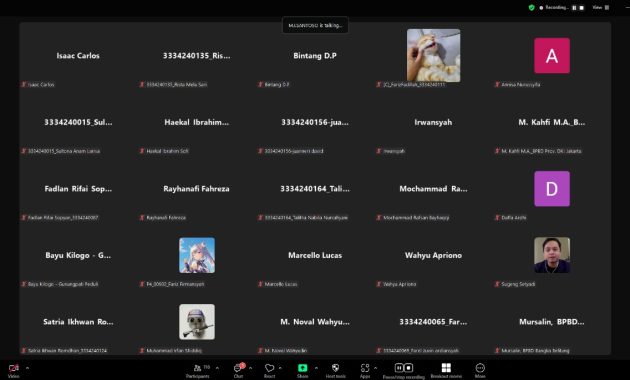The height and width of the screenshot is (380, 630).
Task: Click muted mic icon of Wahyu Apriono
Action: [379, 284]
